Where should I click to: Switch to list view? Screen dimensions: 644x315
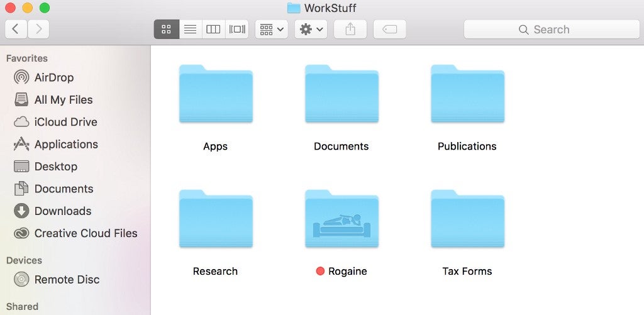click(x=190, y=29)
